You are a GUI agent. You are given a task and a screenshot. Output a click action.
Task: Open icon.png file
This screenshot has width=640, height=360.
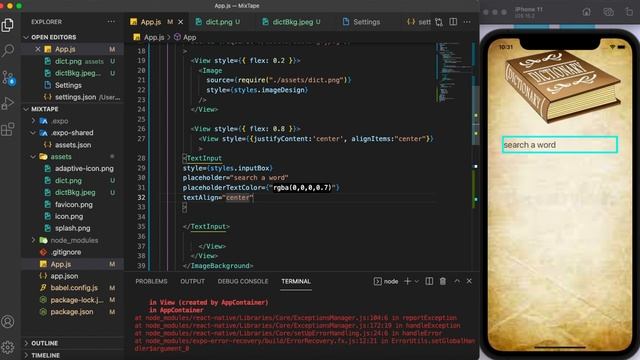click(72, 216)
